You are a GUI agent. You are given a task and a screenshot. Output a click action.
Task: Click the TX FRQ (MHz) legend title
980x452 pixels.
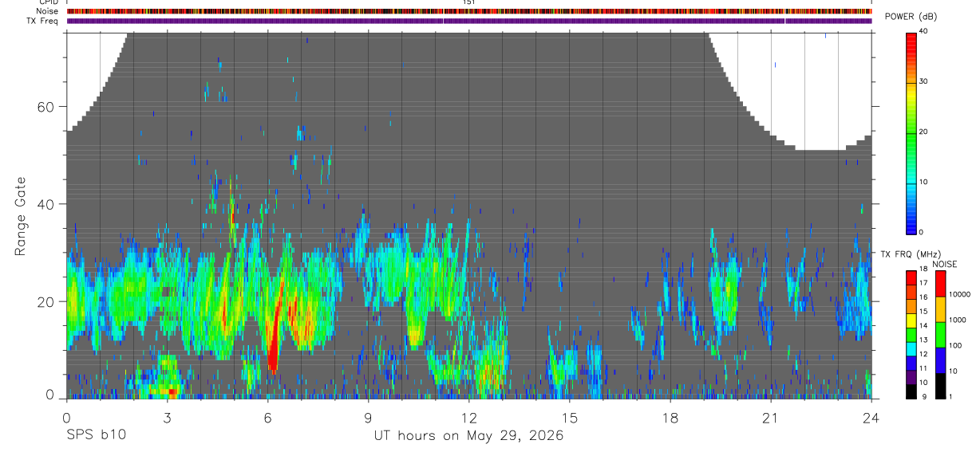click(910, 254)
